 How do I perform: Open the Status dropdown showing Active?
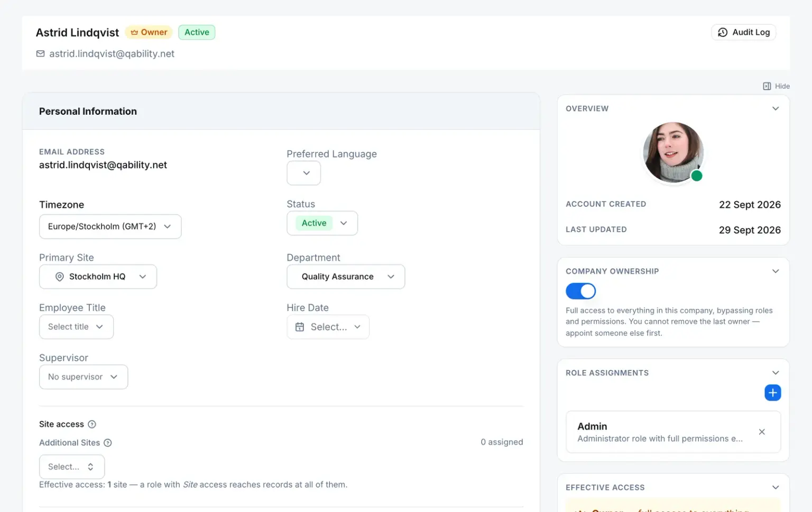(x=322, y=223)
